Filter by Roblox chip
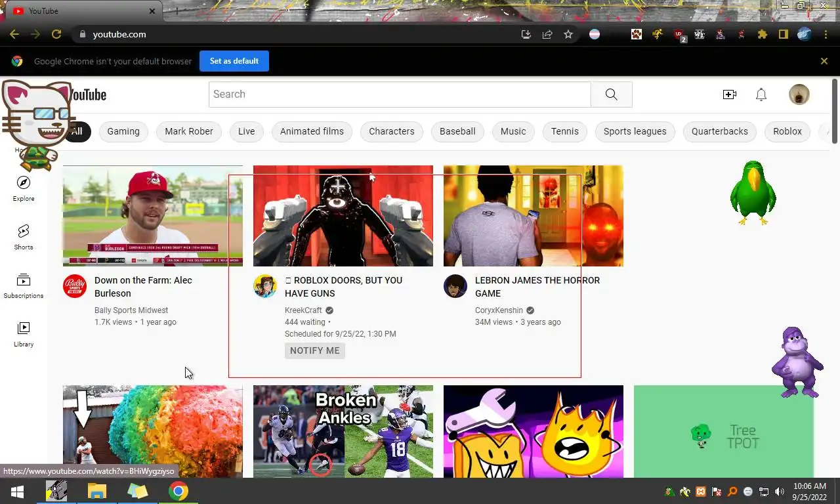840x504 pixels. (x=787, y=131)
